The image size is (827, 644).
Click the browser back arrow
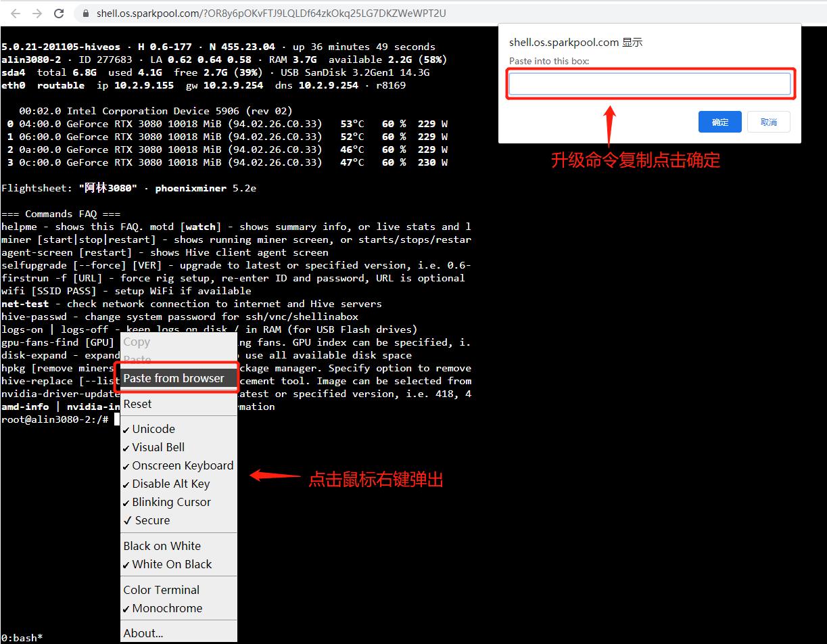15,13
